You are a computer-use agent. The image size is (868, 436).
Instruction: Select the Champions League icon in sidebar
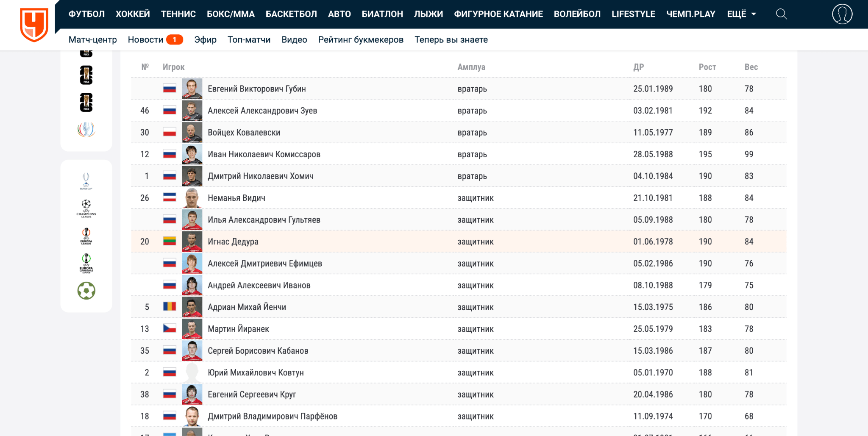pos(86,208)
